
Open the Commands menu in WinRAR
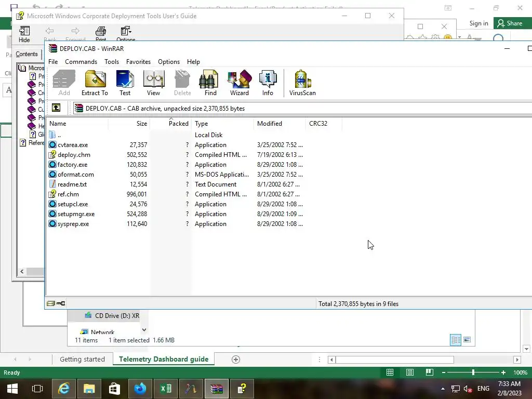81,62
